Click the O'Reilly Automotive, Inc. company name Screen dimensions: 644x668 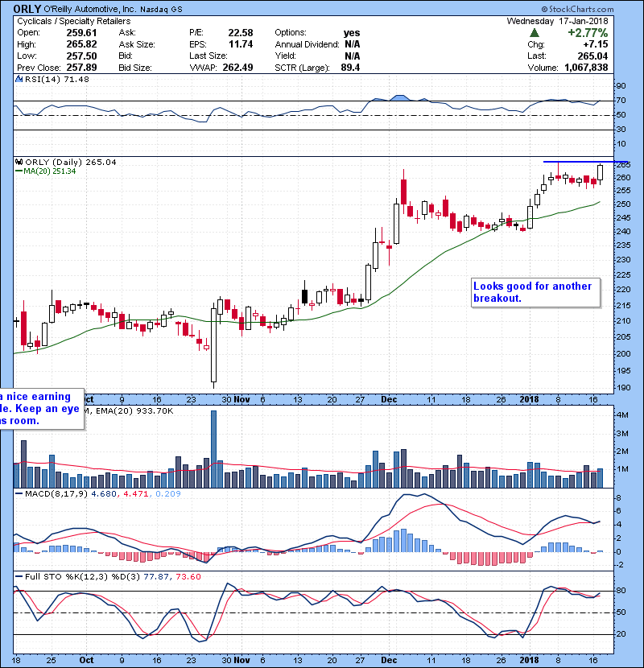90,9
